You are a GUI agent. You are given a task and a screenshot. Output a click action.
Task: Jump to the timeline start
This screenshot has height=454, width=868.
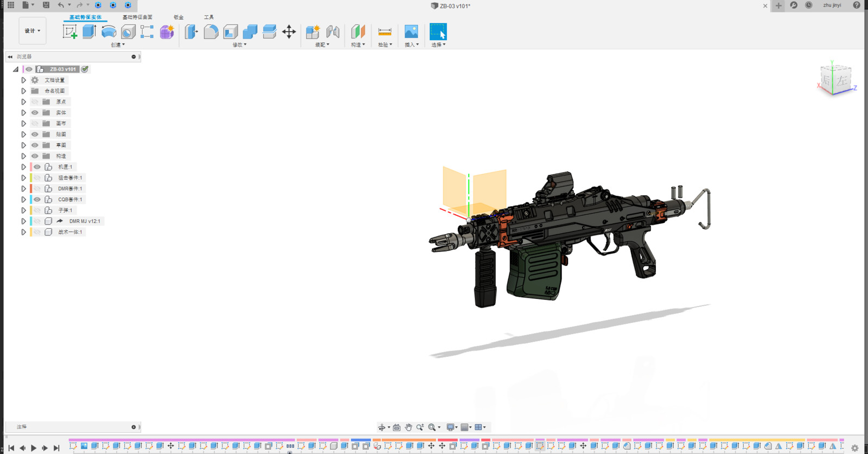(x=11, y=448)
